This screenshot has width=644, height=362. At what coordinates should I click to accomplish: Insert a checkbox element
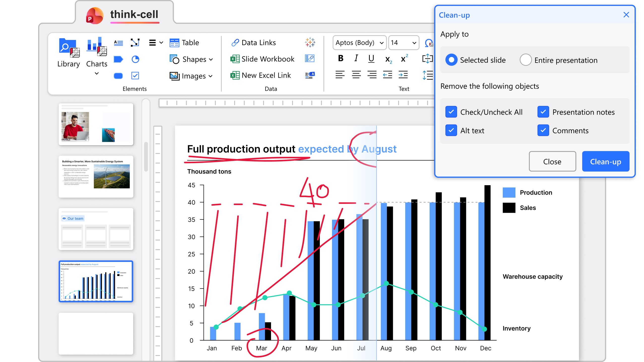pyautogui.click(x=135, y=76)
